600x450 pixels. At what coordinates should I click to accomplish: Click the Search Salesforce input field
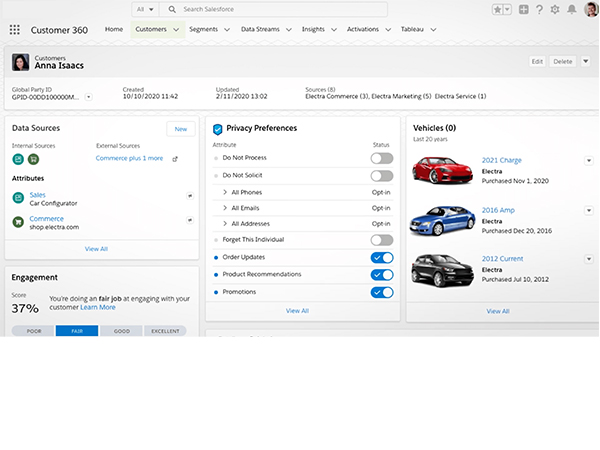pos(273,9)
